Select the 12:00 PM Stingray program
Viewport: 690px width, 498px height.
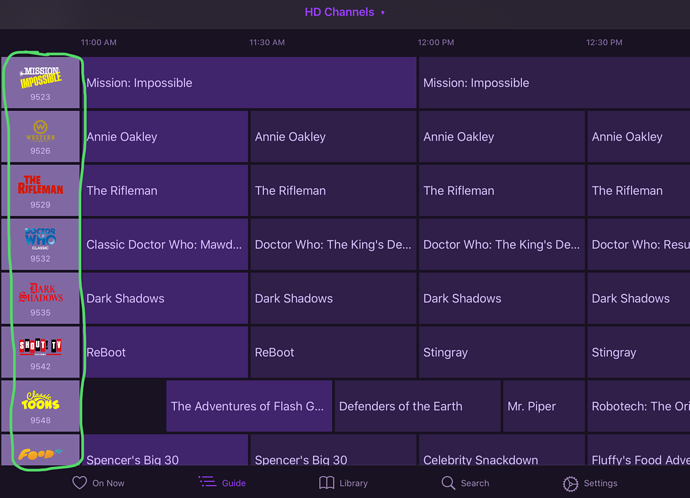click(x=502, y=352)
